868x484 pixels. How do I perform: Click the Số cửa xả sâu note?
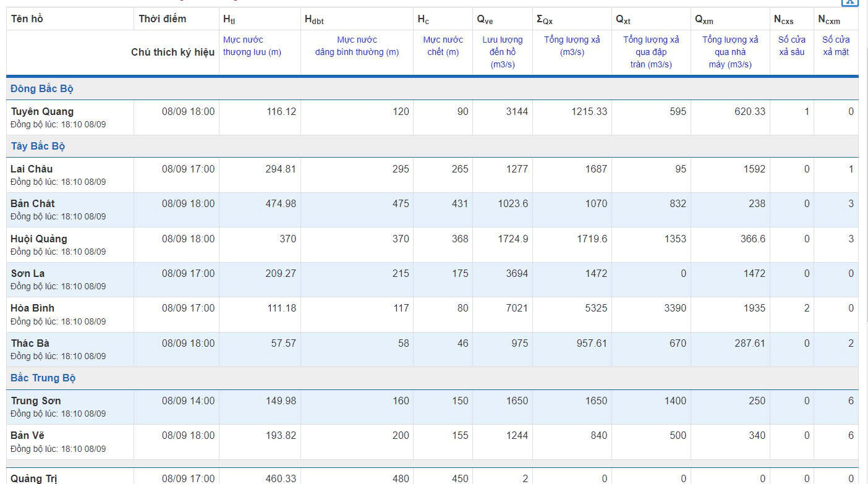point(792,46)
